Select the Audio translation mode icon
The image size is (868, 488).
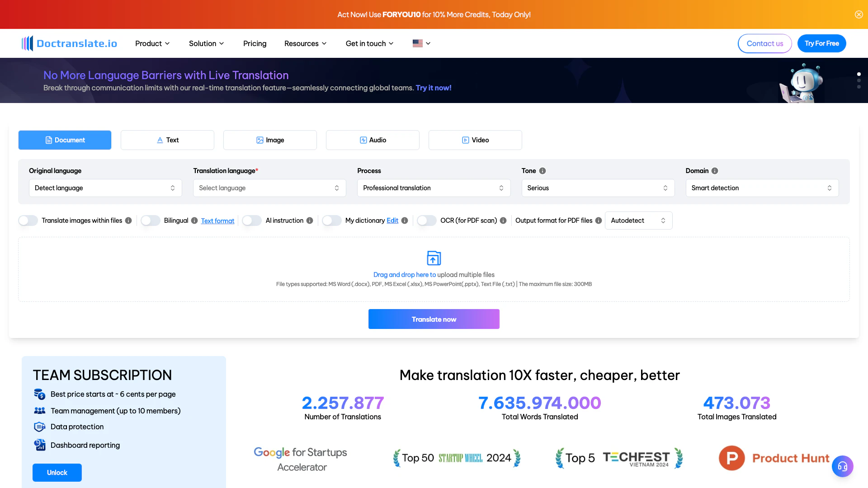pos(362,140)
